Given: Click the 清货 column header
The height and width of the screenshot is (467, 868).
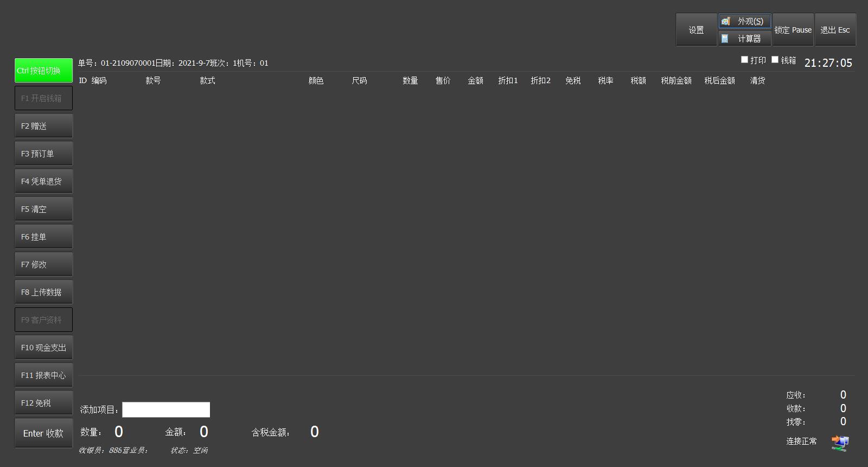Looking at the screenshot, I should pos(757,80).
